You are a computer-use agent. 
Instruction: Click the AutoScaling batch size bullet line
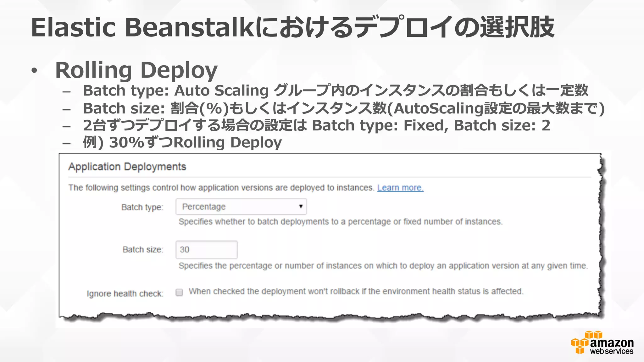(343, 108)
